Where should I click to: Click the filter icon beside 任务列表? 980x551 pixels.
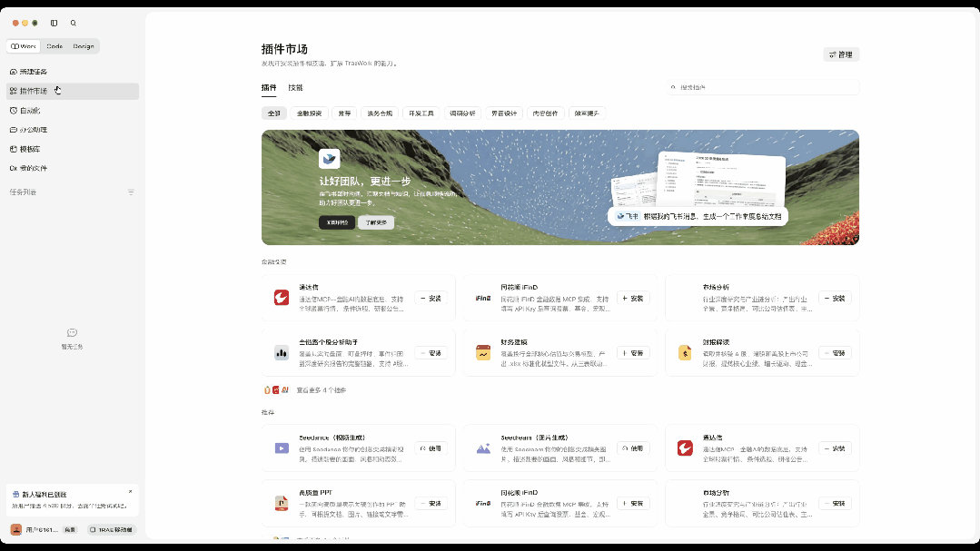point(131,192)
